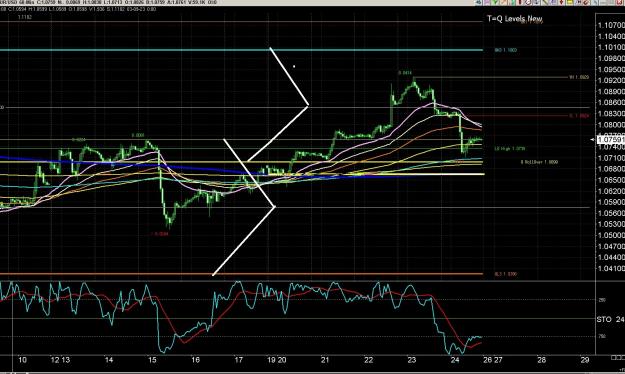Viewport: 625px width, 374px height.
Task: Click the 1.1182 value at chart top-left
Action: click(25, 17)
